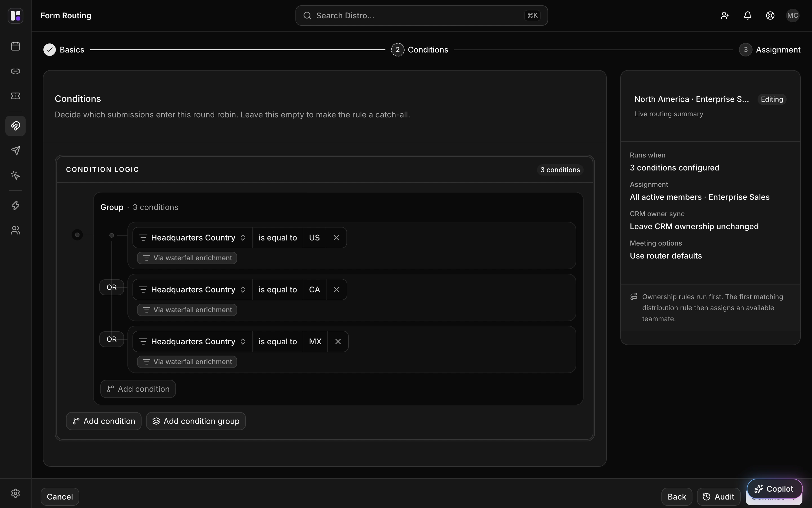Edit the US value field
This screenshot has height=508, width=812.
click(314, 238)
